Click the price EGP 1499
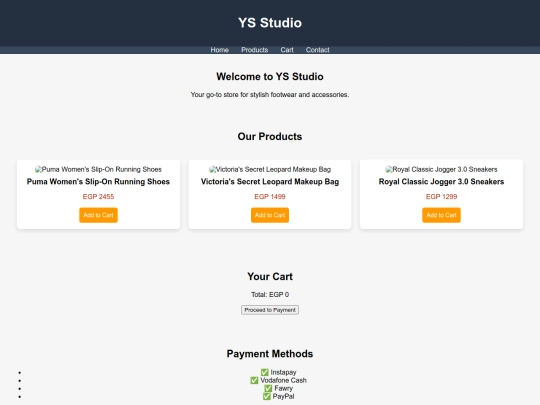540x405 pixels. click(270, 197)
